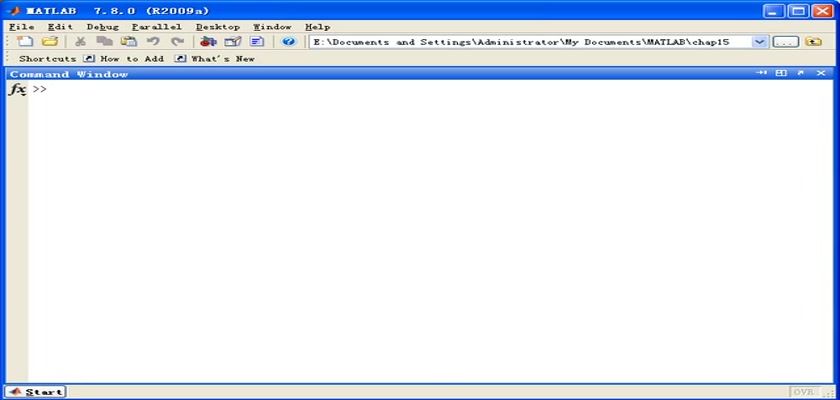Undock the Command Window
The width and height of the screenshot is (840, 400).
coord(800,73)
